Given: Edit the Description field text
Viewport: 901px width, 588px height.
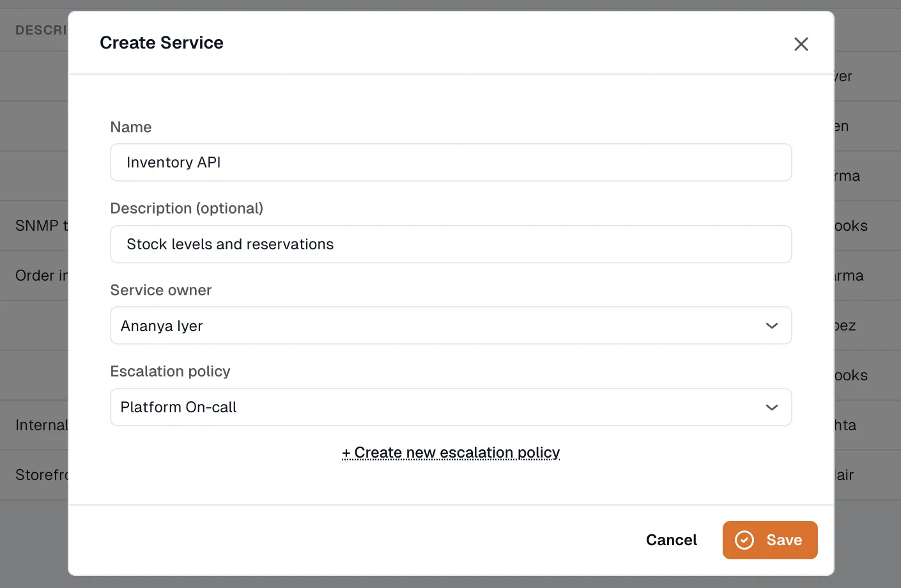Looking at the screenshot, I should 450,244.
